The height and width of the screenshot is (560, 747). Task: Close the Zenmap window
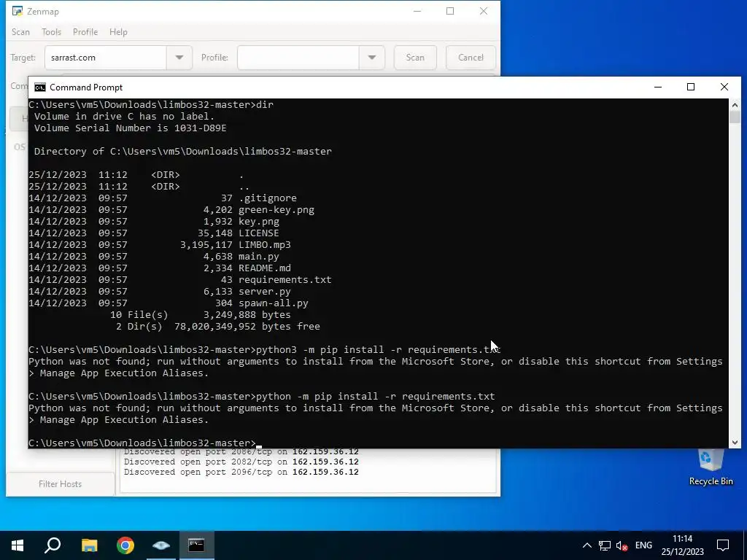[484, 11]
